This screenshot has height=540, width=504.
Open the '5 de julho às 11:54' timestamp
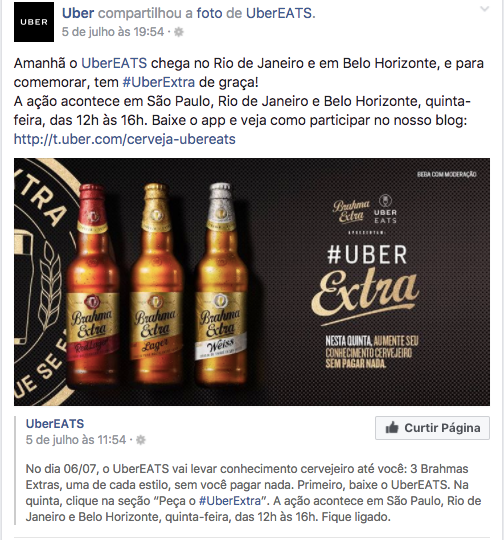coord(76,440)
